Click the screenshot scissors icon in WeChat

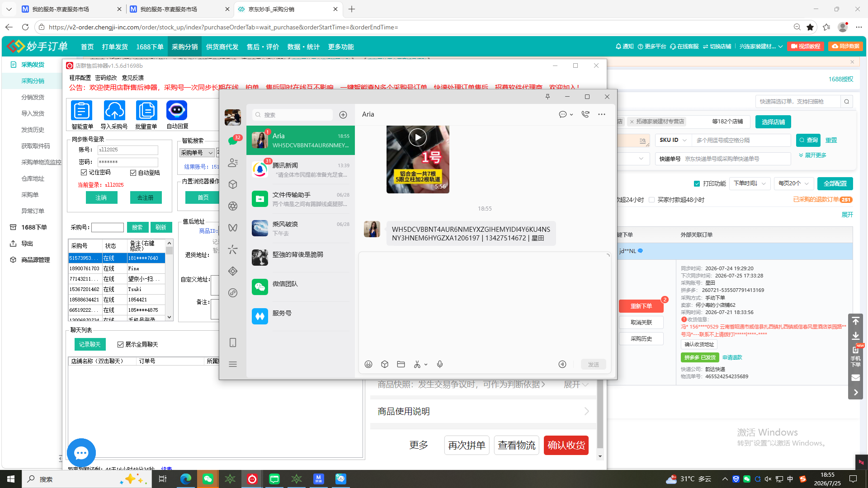(x=417, y=364)
